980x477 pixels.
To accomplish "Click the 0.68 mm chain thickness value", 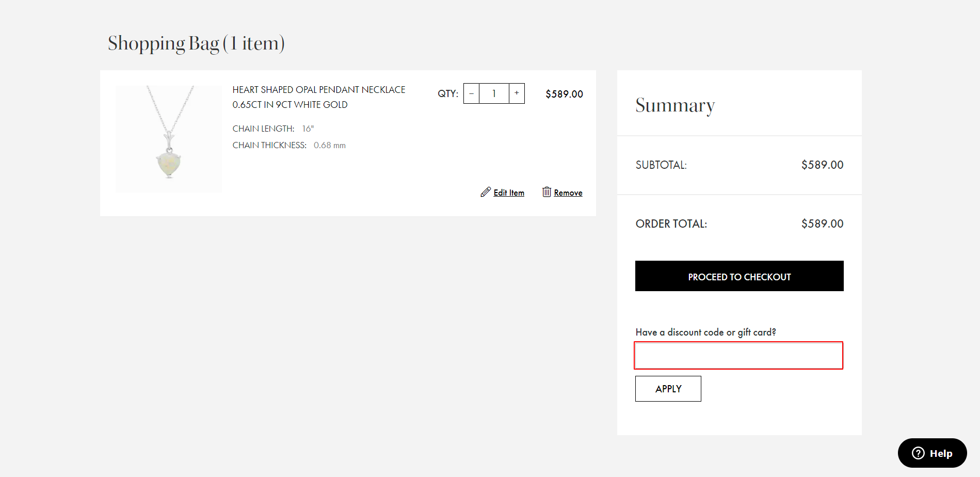I will point(330,145).
